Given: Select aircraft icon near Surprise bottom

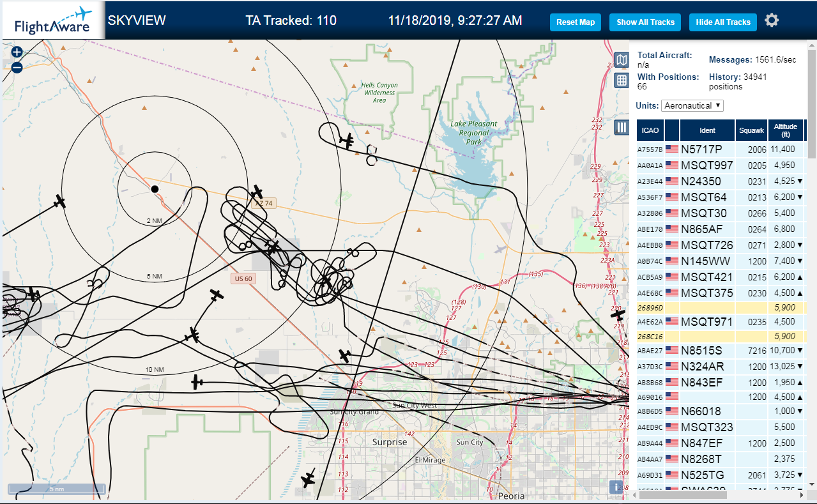Looking at the screenshot, I should (x=309, y=478).
